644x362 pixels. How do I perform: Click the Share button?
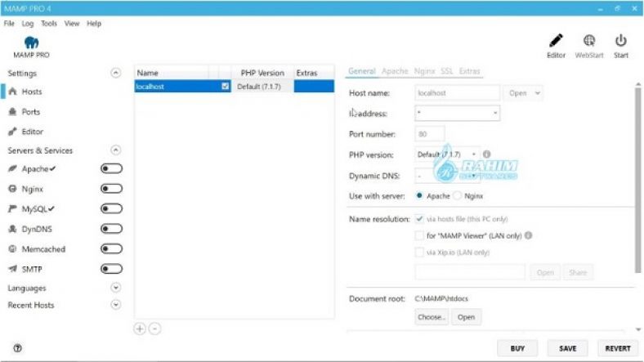click(578, 273)
